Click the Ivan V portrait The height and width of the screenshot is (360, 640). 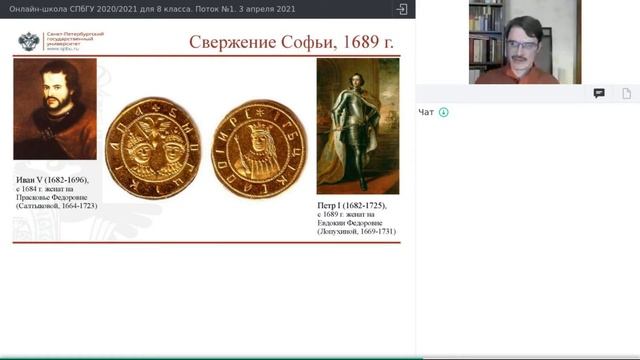(x=55, y=109)
